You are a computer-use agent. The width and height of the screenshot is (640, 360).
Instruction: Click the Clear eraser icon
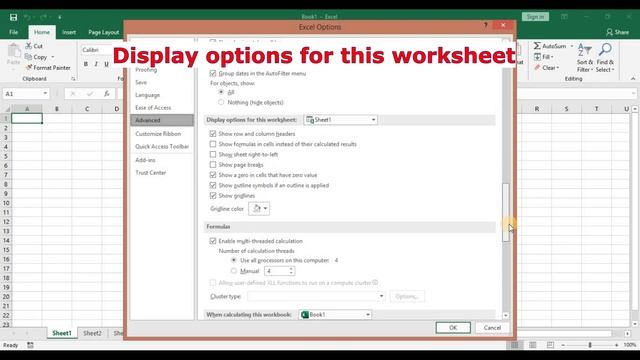pos(537,67)
